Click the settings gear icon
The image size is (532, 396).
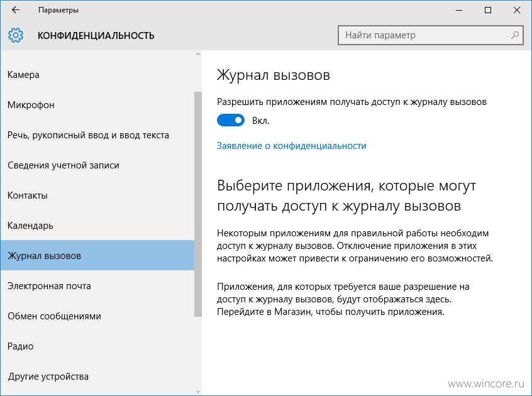tap(16, 35)
